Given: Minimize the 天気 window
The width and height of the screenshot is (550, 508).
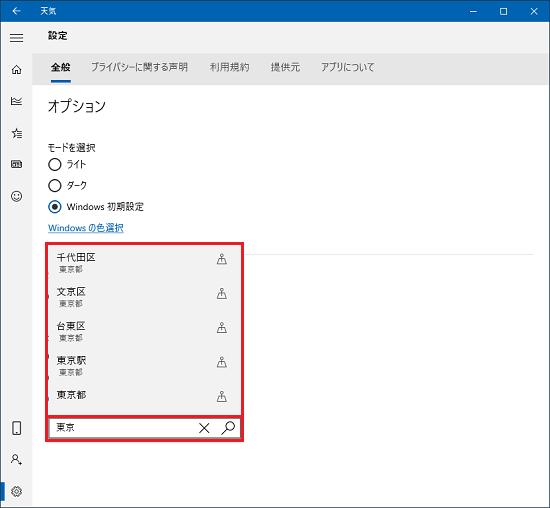Looking at the screenshot, I should click(473, 11).
